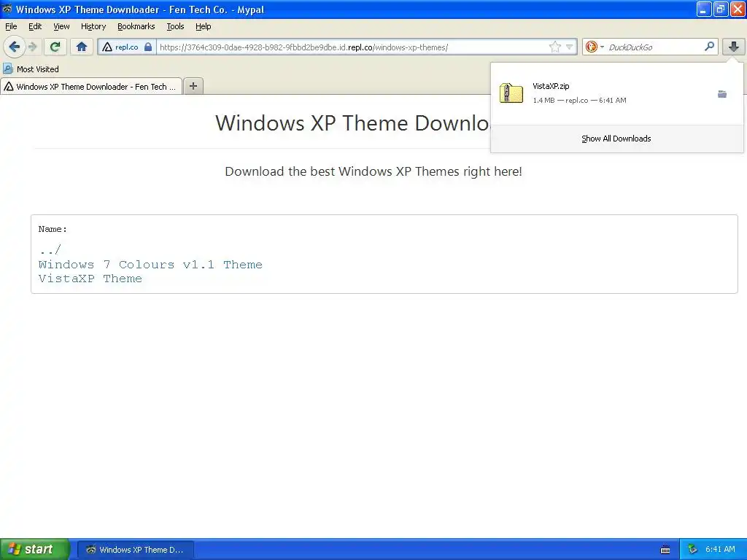Click the padlock security icon
This screenshot has height=560, width=747.
point(148,47)
